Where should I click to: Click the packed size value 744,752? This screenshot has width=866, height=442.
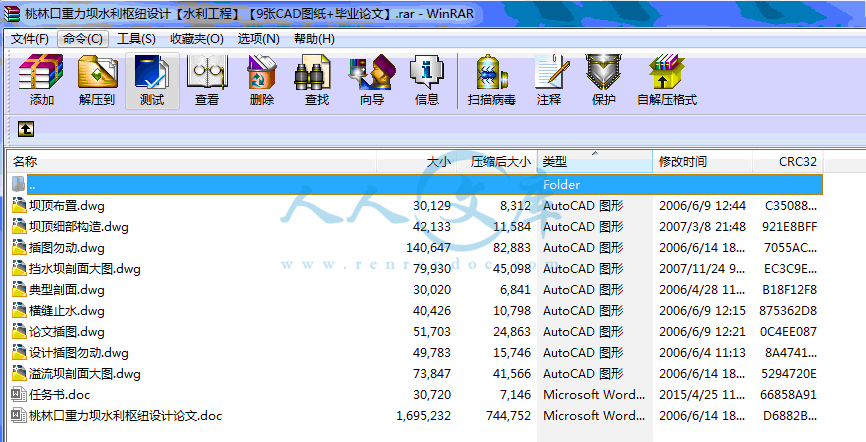[x=508, y=415]
